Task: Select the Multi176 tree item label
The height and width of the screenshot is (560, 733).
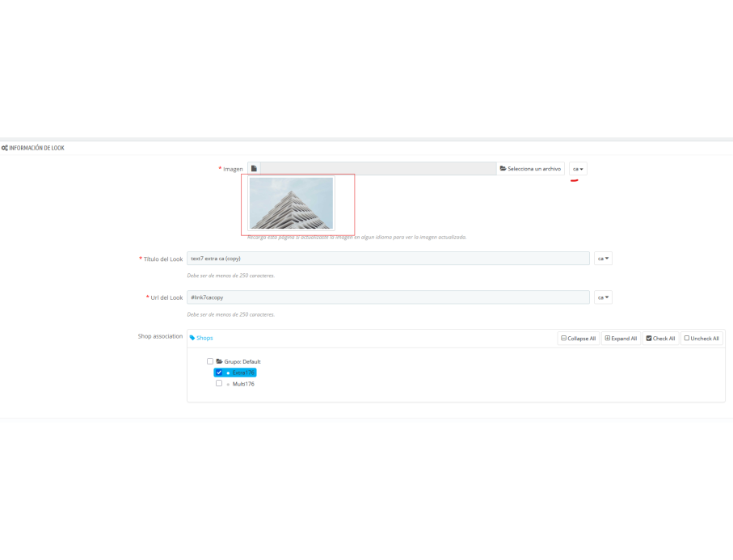Action: click(x=243, y=384)
